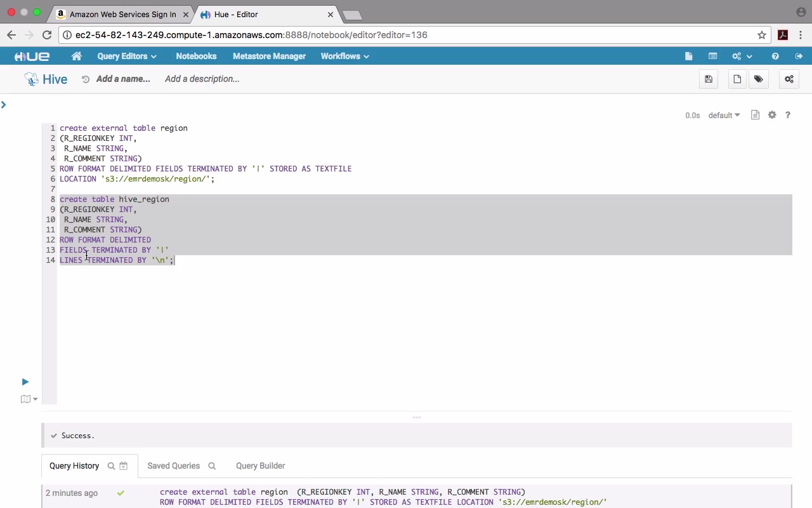Open the book icon dropdown below play
This screenshot has height=508, width=812.
29,399
